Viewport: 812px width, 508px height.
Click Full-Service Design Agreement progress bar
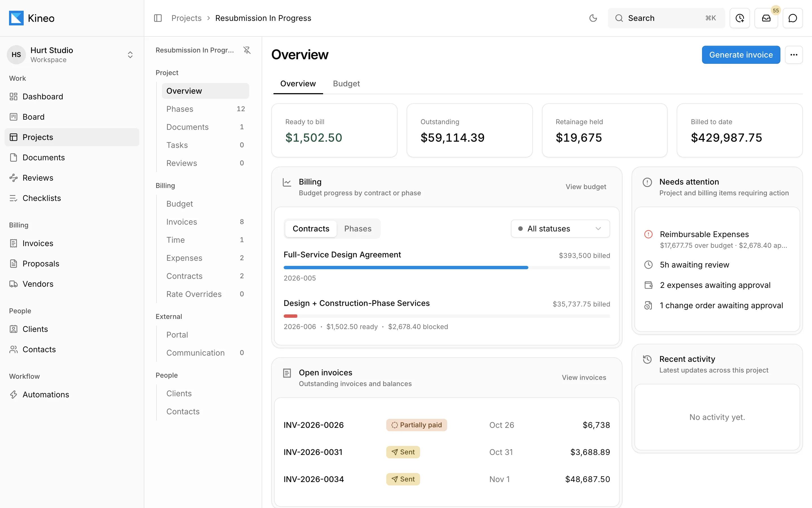click(447, 268)
